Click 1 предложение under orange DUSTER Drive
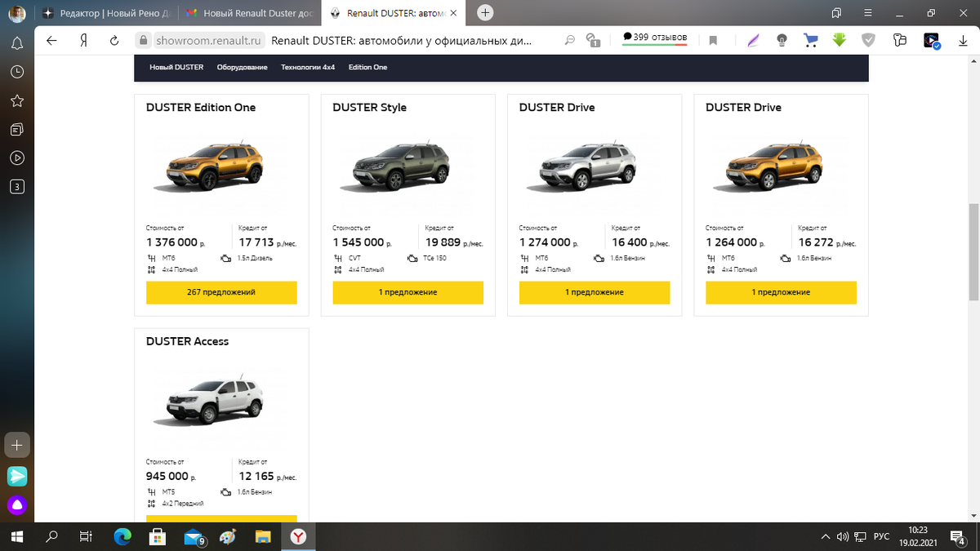Viewport: 980px width, 551px height. click(781, 292)
